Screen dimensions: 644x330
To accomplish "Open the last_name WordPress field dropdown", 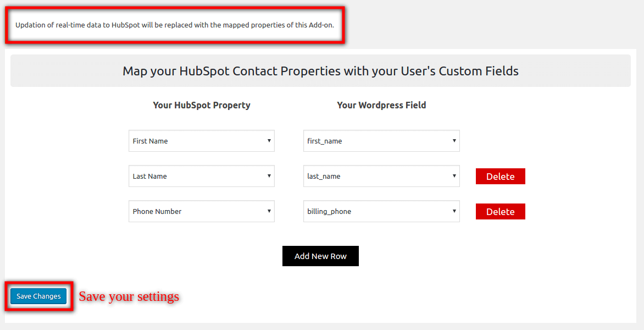I will (381, 176).
